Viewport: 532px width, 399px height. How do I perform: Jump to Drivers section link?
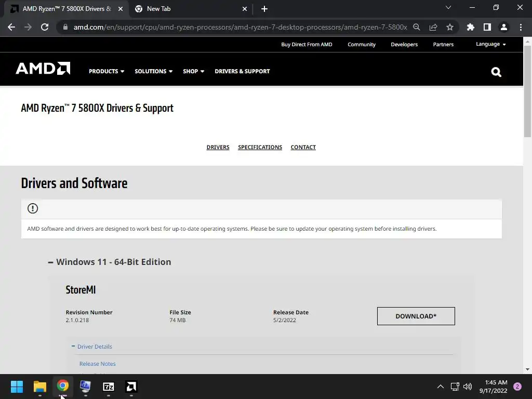pyautogui.click(x=218, y=147)
